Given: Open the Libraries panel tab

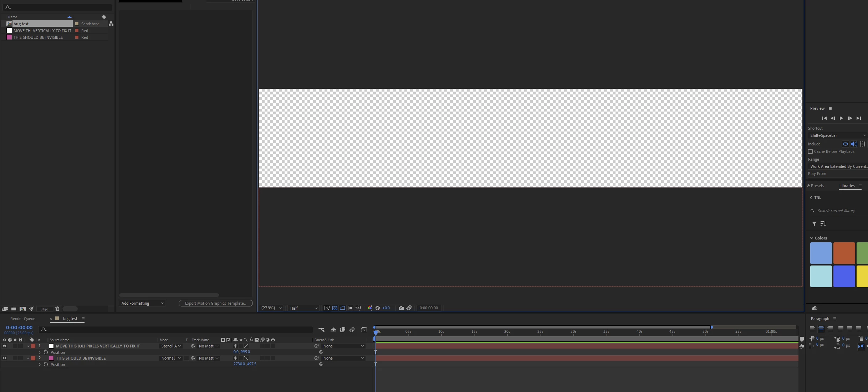Looking at the screenshot, I should pos(847,186).
